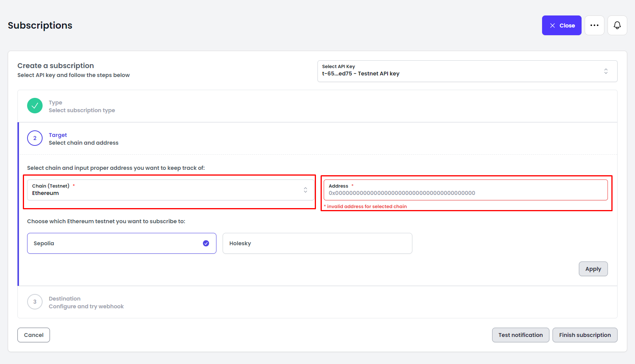
Task: Open the Chain (Testnet) Ethereum dropdown
Action: pyautogui.click(x=166, y=190)
